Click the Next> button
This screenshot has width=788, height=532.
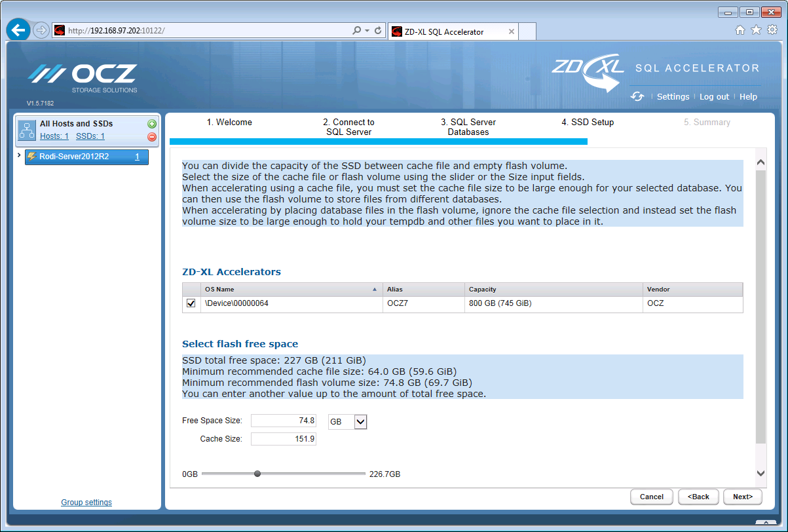743,497
